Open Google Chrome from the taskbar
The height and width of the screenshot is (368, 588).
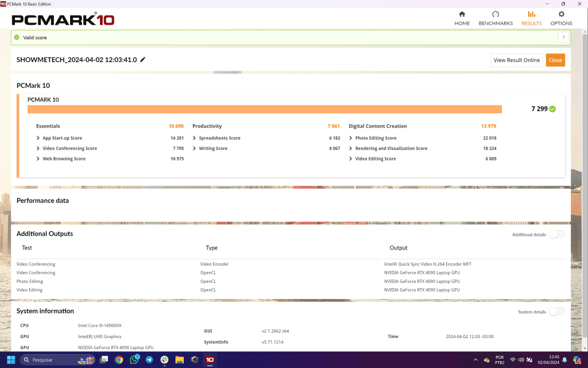click(x=119, y=360)
